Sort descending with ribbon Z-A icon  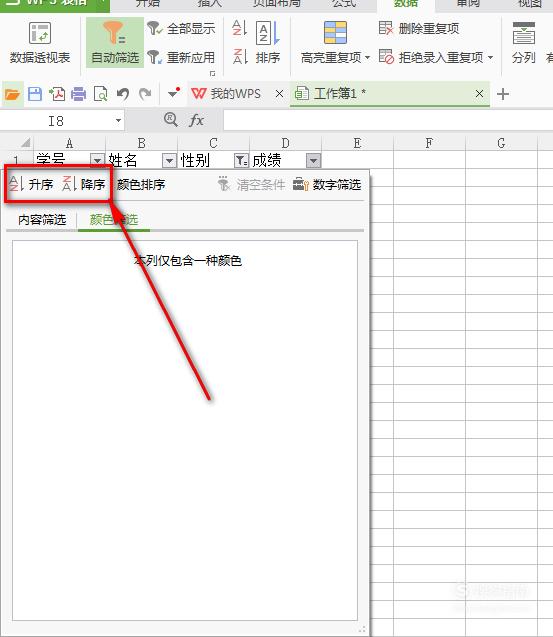[240, 56]
